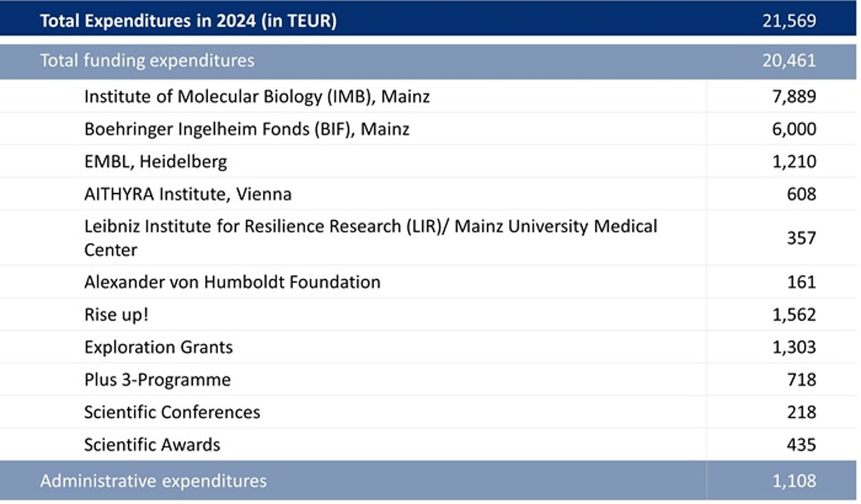Select the Exploration Grants entry
The width and height of the screenshot is (861, 504).
pyautogui.click(x=158, y=347)
